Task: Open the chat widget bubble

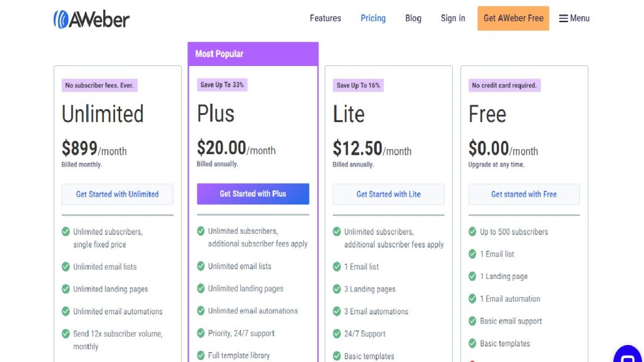Action: [628, 355]
